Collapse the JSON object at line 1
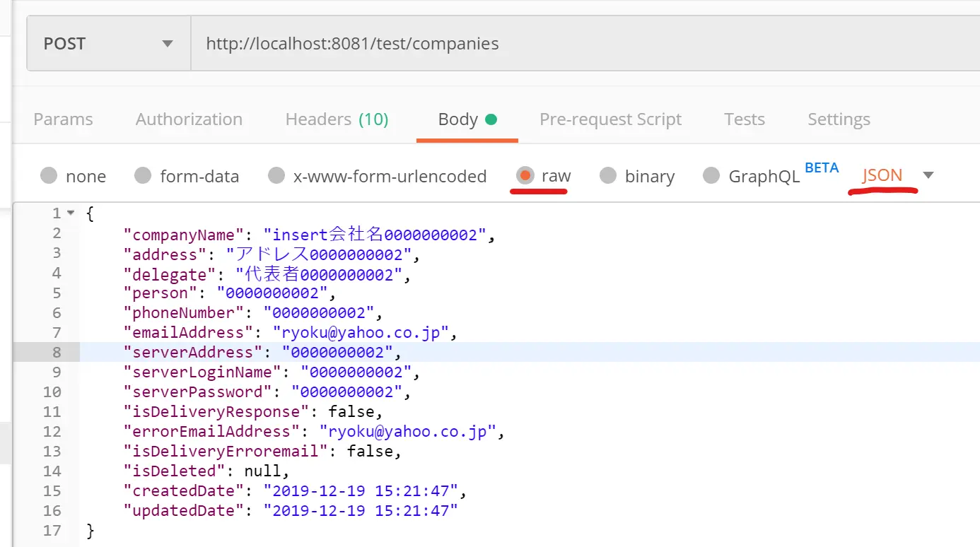980x547 pixels. tap(70, 213)
